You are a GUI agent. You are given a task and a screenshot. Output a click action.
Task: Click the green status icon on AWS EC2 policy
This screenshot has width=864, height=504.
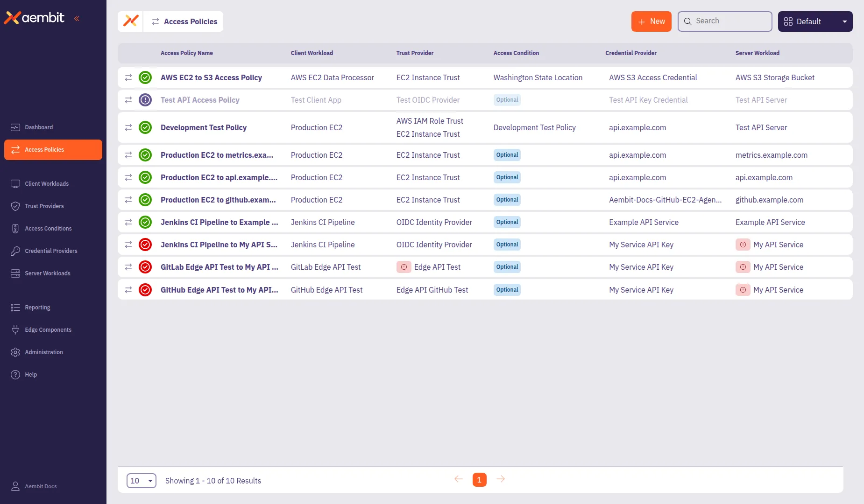[145, 77]
